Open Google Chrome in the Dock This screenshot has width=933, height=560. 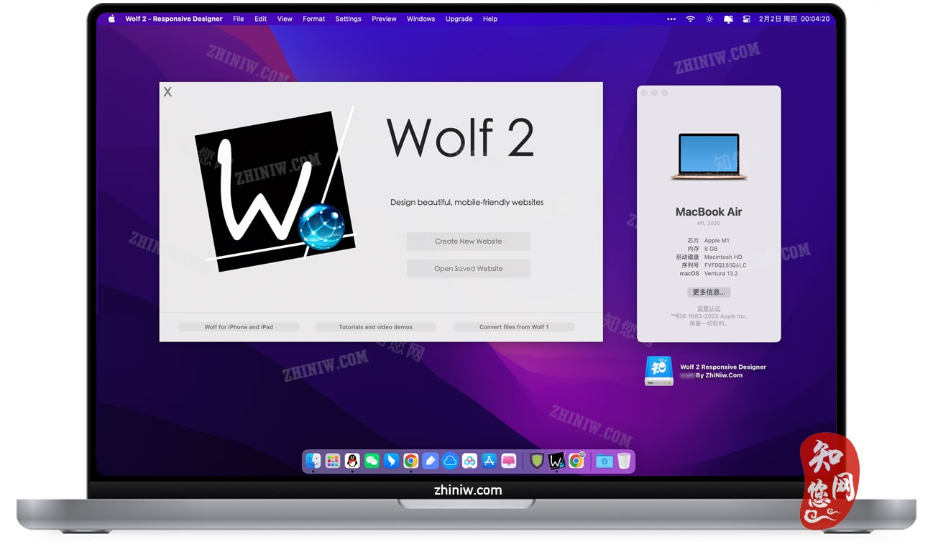[410, 461]
